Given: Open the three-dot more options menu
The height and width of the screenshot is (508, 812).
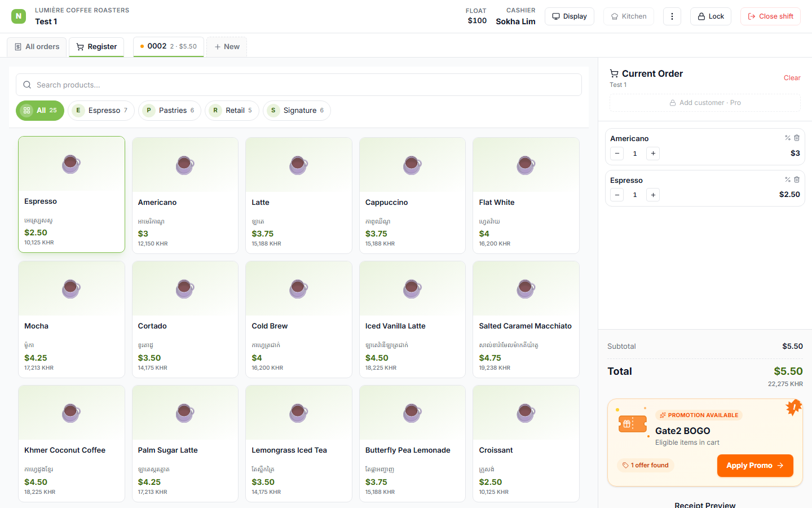Looking at the screenshot, I should pyautogui.click(x=672, y=16).
